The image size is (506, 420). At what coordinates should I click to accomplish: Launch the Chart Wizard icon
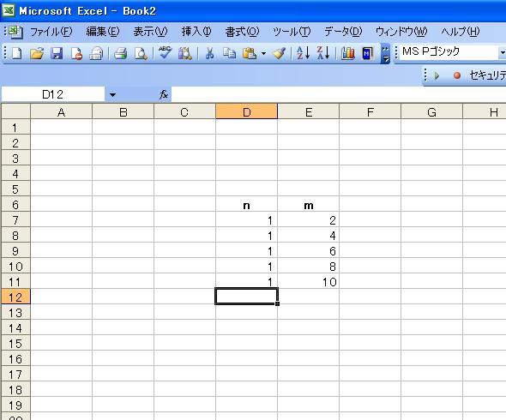pyautogui.click(x=348, y=53)
